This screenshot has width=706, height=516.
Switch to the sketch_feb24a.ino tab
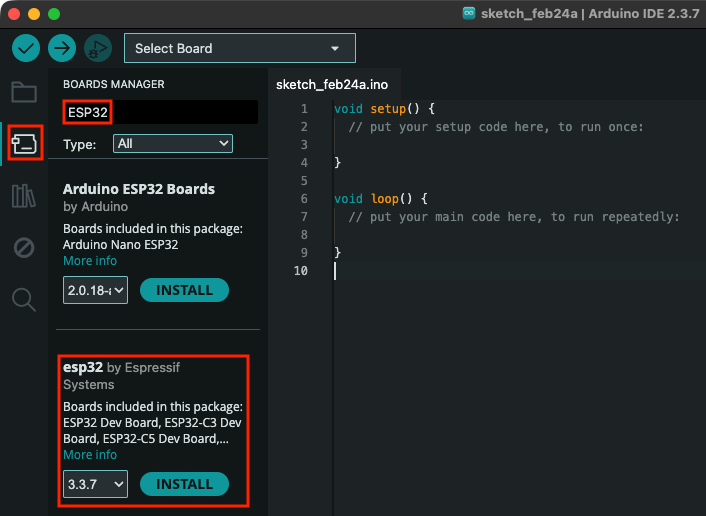point(331,84)
